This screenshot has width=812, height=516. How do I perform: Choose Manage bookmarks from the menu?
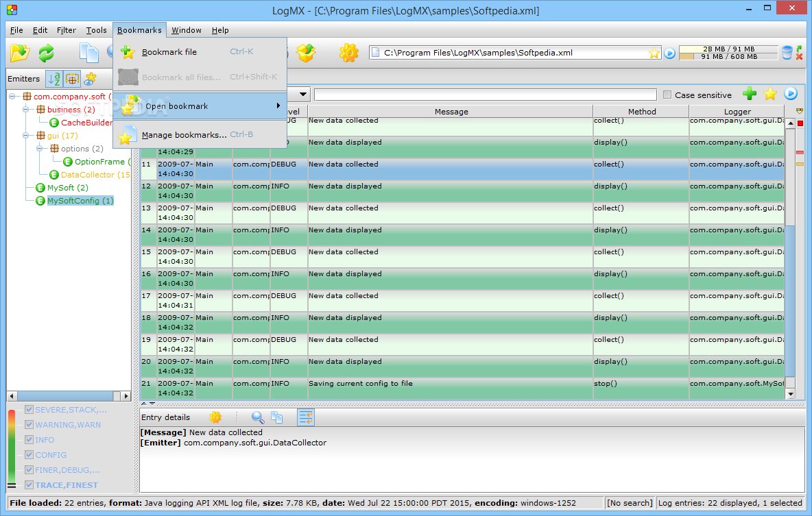pos(200,134)
